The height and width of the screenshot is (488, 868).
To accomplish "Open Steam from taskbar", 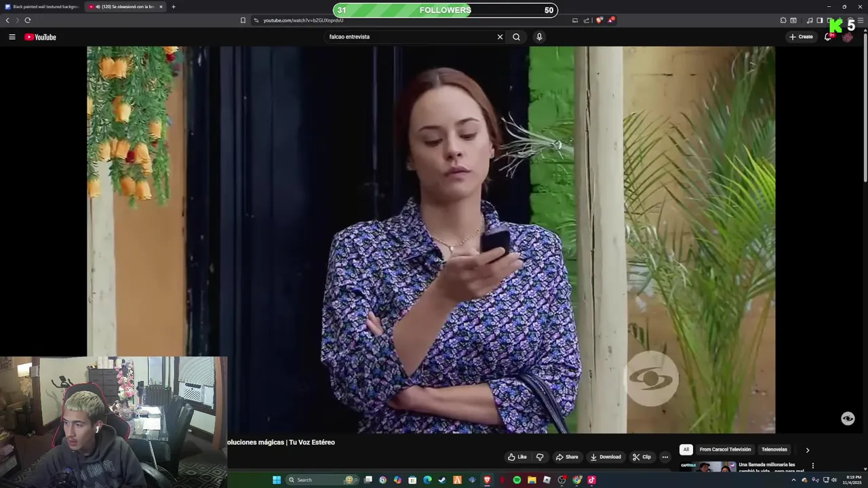I will 442,480.
